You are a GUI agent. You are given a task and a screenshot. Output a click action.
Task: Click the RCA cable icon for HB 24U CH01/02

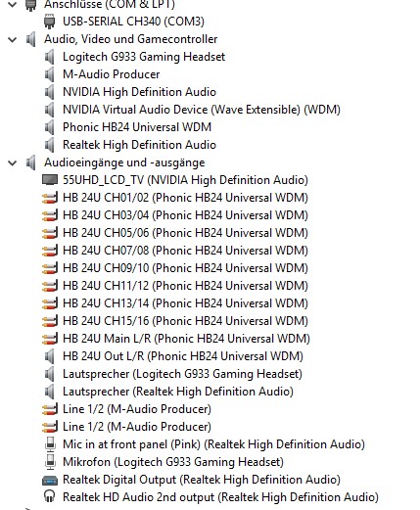[50, 198]
